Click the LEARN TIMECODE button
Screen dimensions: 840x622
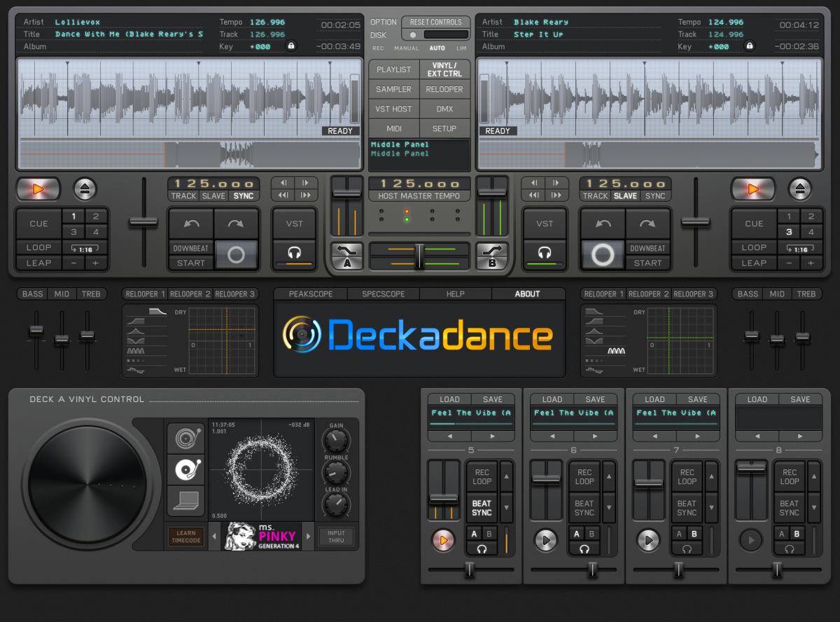coord(186,537)
